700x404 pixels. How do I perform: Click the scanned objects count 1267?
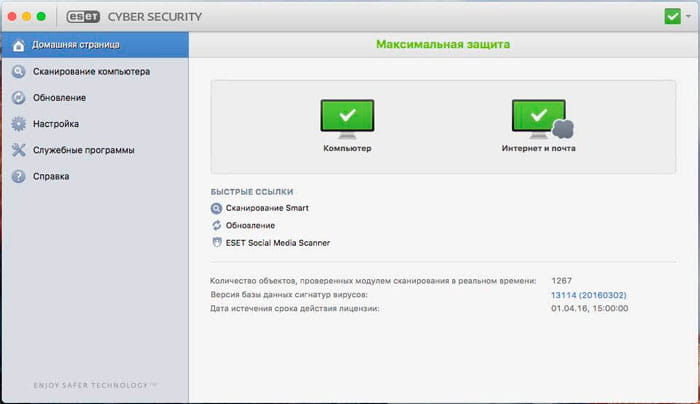point(561,280)
